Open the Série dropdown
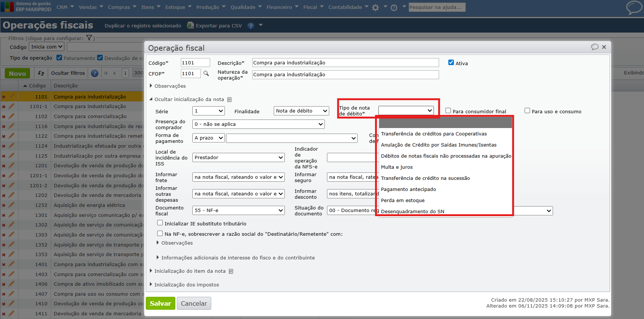644x319 pixels. pos(209,111)
